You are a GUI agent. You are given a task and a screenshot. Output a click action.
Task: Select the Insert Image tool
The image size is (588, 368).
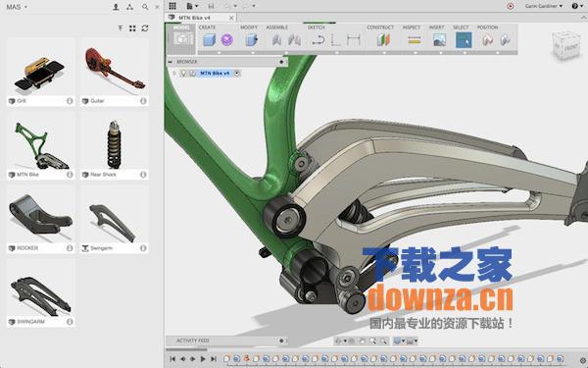(439, 40)
